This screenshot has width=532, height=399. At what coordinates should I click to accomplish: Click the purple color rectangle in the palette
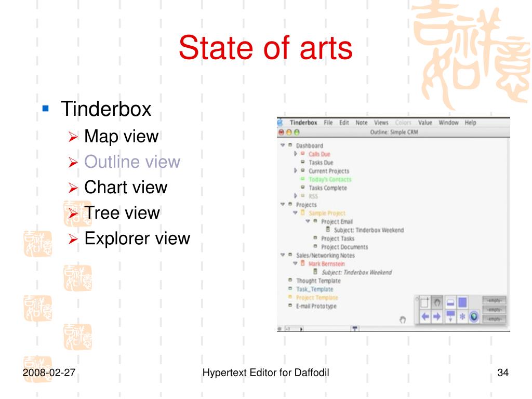(462, 302)
